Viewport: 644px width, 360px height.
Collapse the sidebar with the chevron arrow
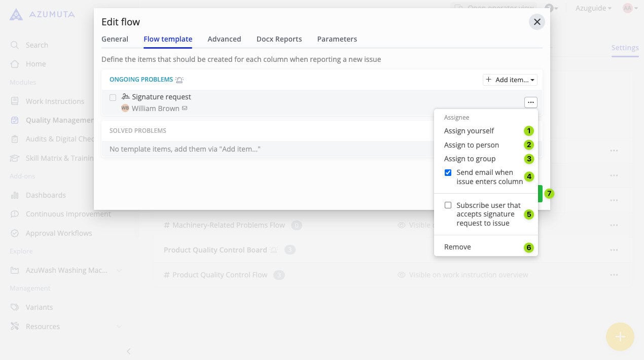tap(128, 351)
